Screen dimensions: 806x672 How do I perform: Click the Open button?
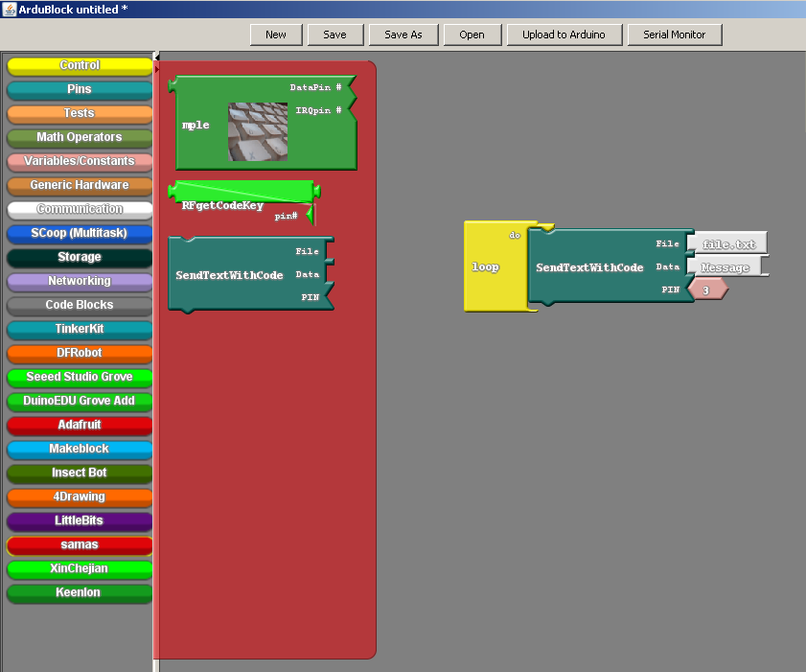[x=472, y=35]
